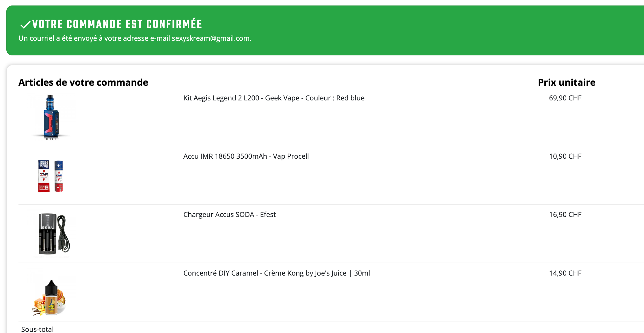Open the Aegis Legend 2 kit thumbnail
This screenshot has height=333, width=644.
[x=51, y=116]
